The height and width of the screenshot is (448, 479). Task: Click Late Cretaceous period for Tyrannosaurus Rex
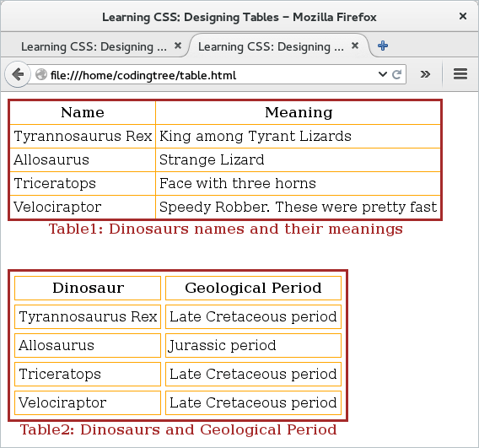pyautogui.click(x=253, y=317)
